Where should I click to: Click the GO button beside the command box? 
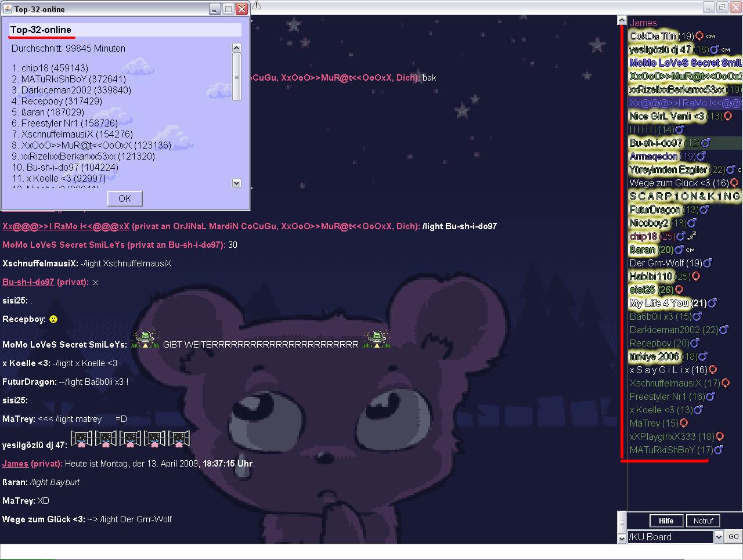734,537
